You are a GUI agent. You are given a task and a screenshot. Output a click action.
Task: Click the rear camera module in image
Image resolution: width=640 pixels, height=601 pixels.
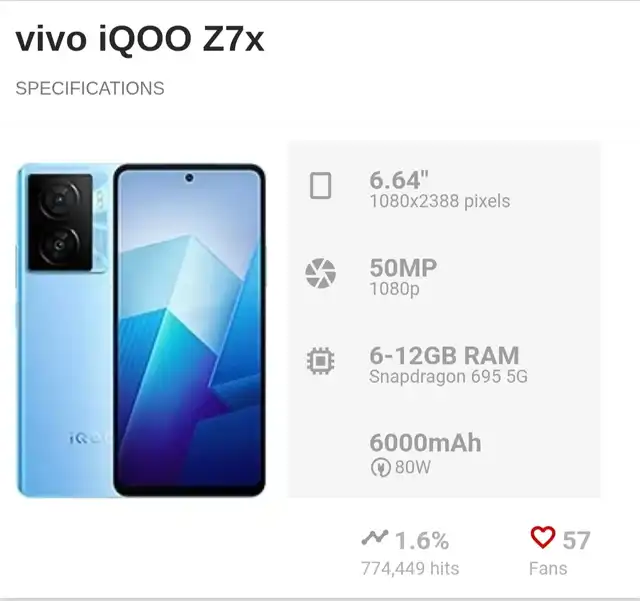(60, 222)
